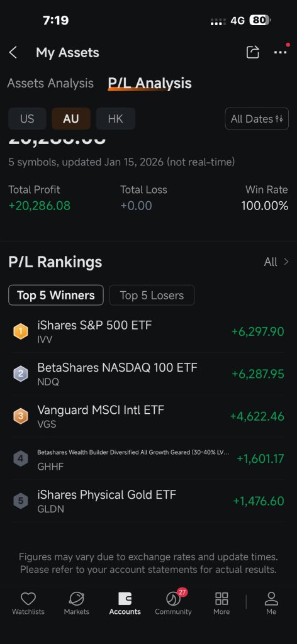Viewport: 297px width, 644px height.
Task: Switch to Assets Analysis tab
Action: 50,84
